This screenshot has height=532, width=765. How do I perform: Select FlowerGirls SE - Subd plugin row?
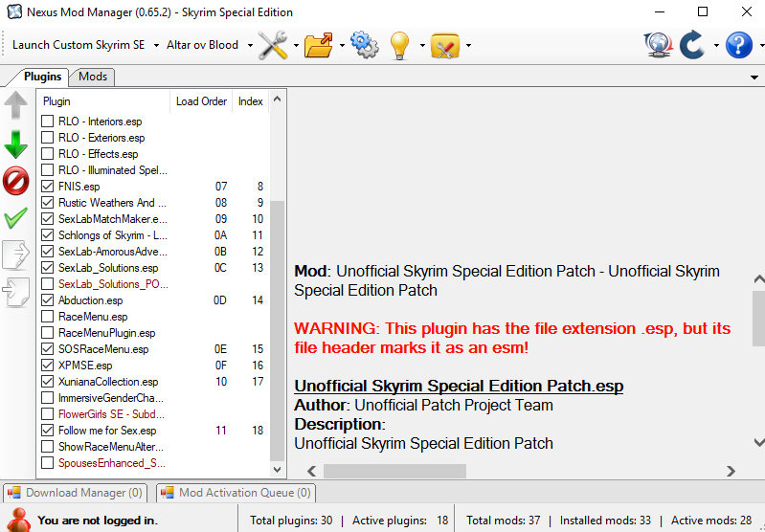coord(152,414)
